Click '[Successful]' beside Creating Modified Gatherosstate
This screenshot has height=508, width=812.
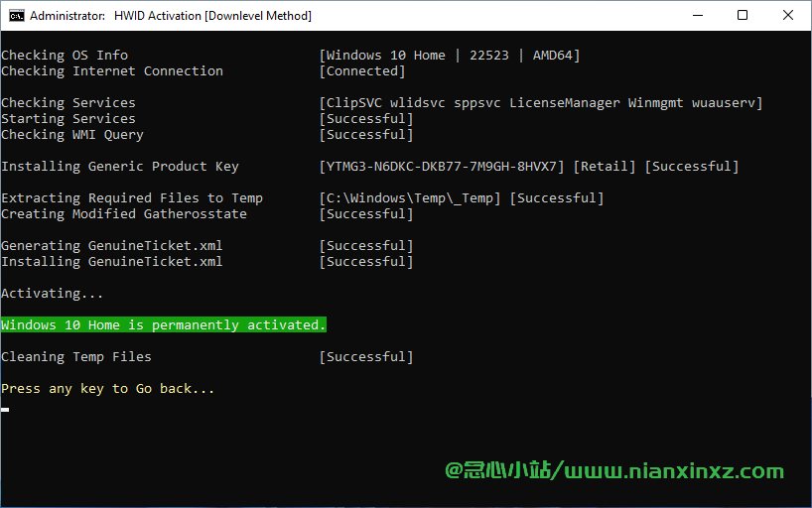[366, 214]
